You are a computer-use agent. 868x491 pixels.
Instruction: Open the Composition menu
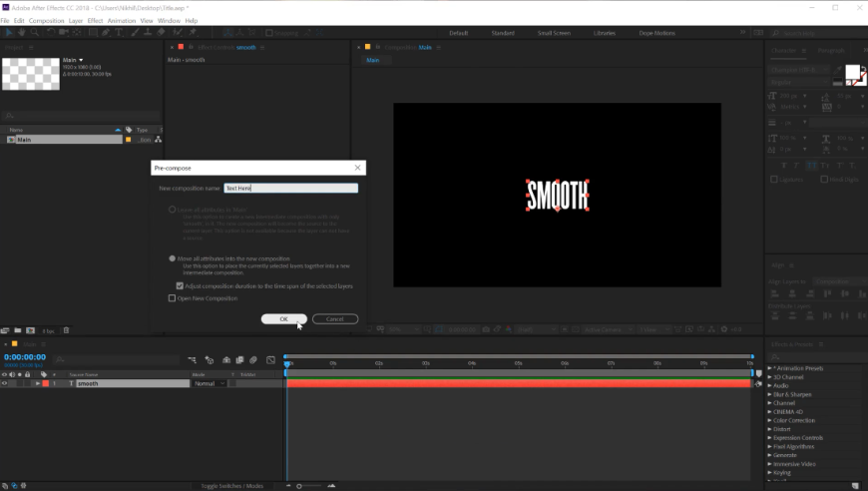pyautogui.click(x=47, y=21)
